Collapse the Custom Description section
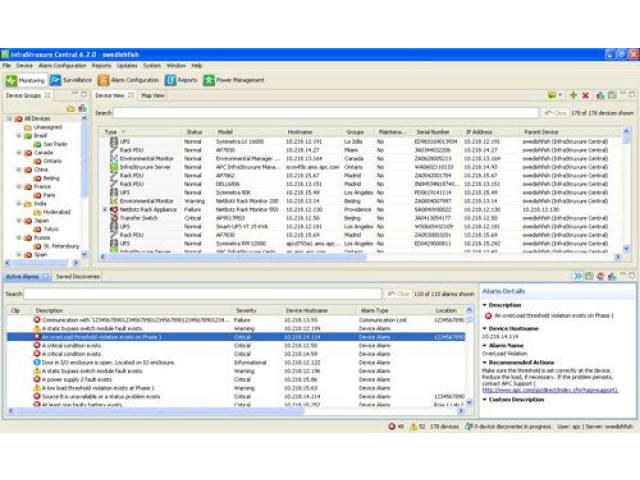Viewport: 640px width, 480px height. (x=484, y=400)
